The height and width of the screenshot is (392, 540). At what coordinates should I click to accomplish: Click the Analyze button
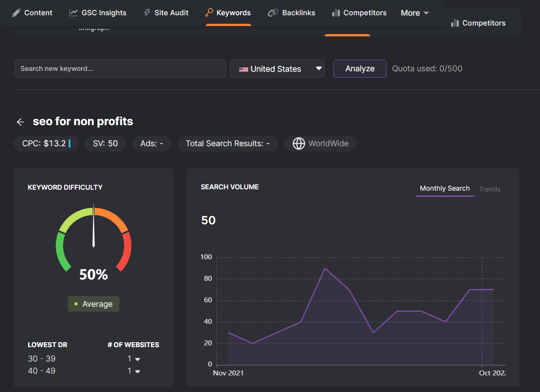coord(360,69)
